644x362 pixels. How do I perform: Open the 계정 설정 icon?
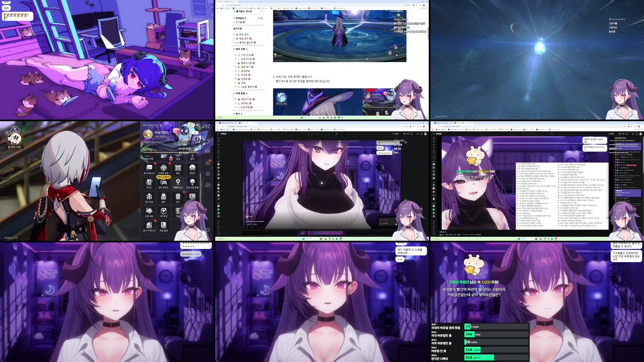click(163, 227)
